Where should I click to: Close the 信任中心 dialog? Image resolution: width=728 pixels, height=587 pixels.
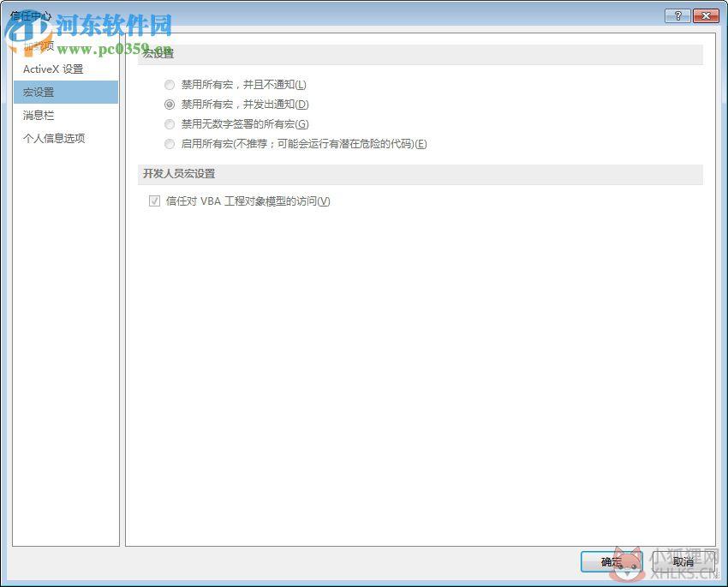click(x=706, y=16)
